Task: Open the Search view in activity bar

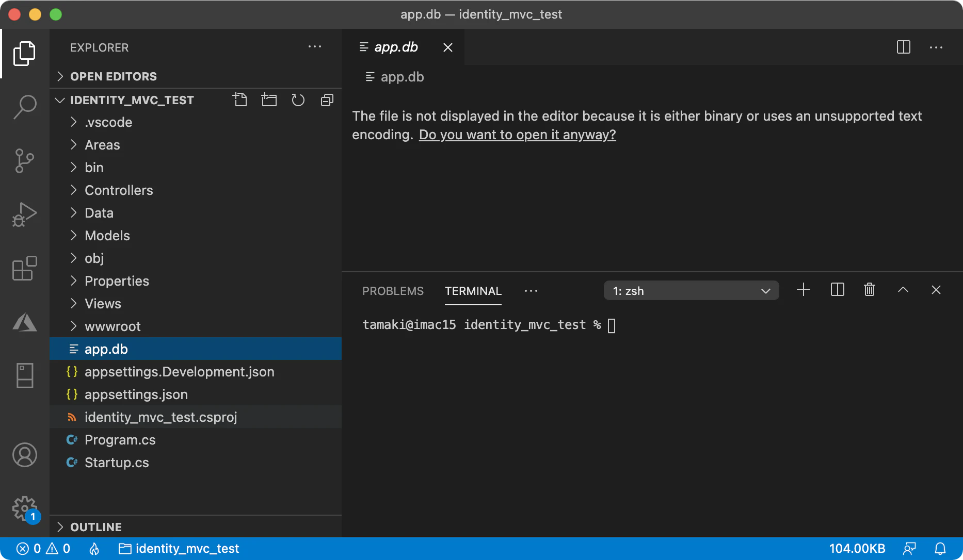Action: click(25, 107)
